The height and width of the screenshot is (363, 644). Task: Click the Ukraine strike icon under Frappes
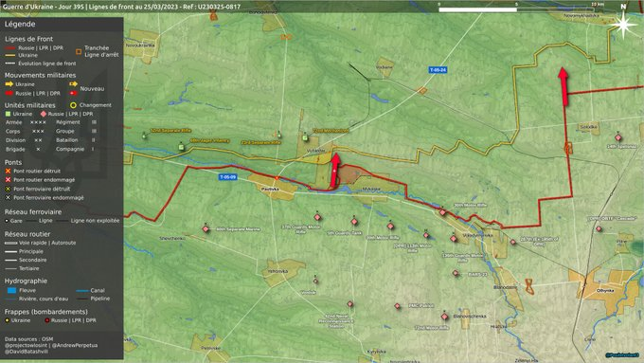7,320
